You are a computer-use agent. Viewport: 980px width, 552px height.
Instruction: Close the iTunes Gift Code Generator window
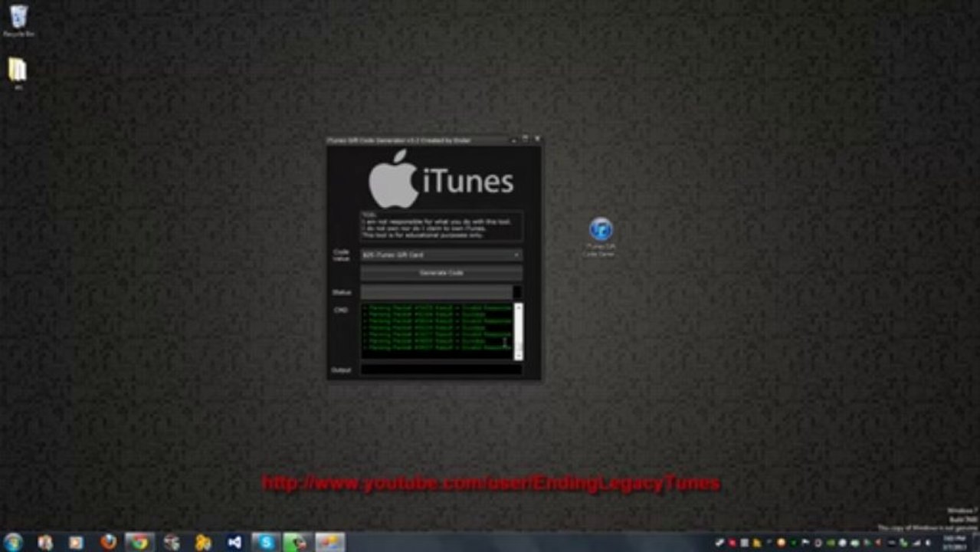coord(537,140)
